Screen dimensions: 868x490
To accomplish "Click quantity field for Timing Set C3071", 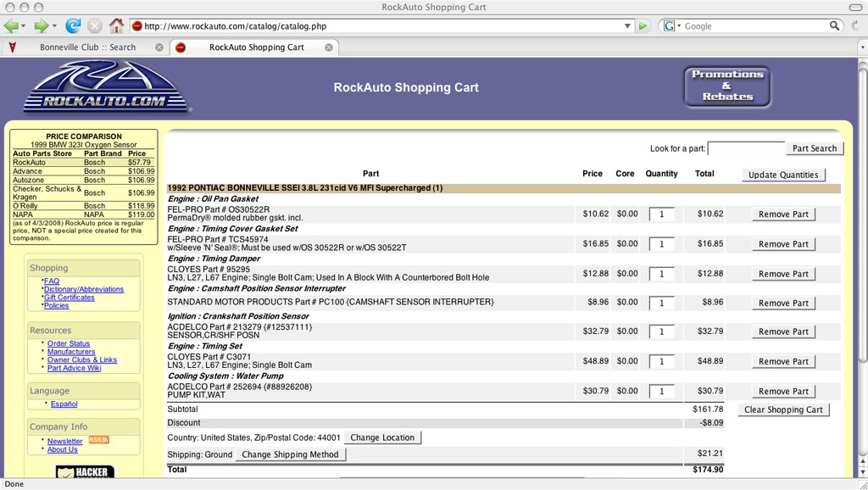I will pyautogui.click(x=661, y=361).
